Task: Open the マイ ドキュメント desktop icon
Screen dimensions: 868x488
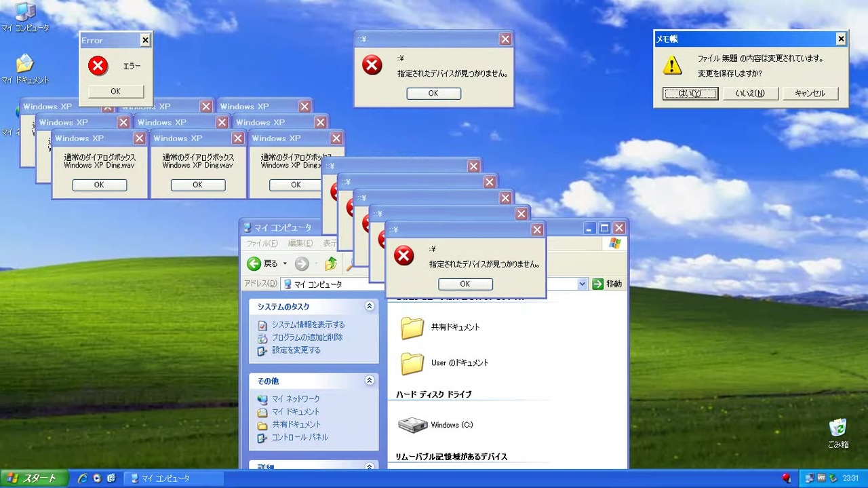Action: pyautogui.click(x=24, y=64)
